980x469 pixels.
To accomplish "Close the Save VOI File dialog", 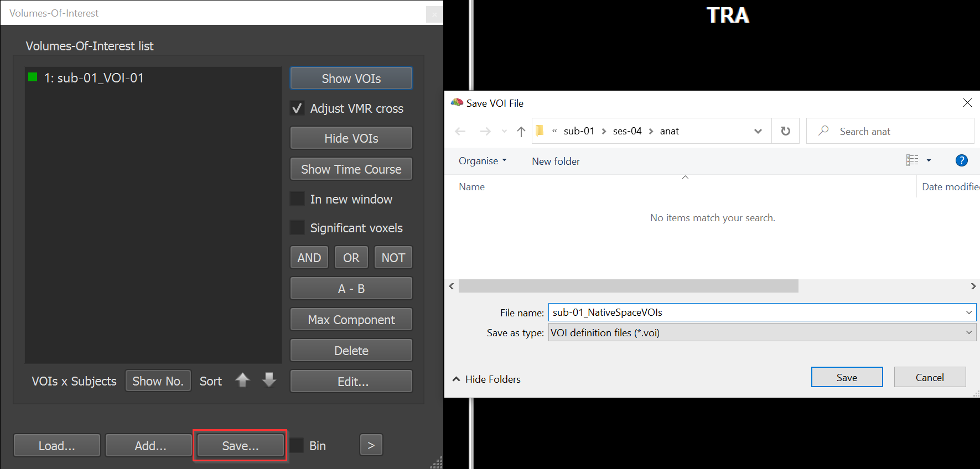I will coord(967,103).
